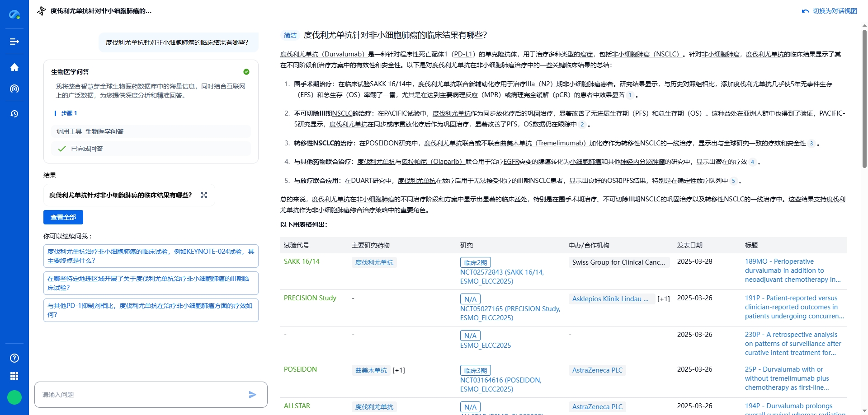Click the 简洁 badge above the answer
Viewport: 868px width, 415px height.
coord(290,35)
